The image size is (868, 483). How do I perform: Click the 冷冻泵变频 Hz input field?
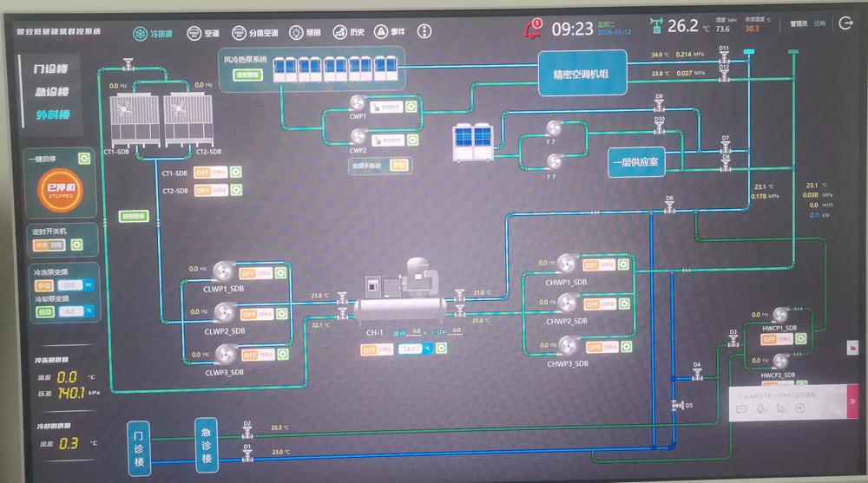pyautogui.click(x=69, y=285)
